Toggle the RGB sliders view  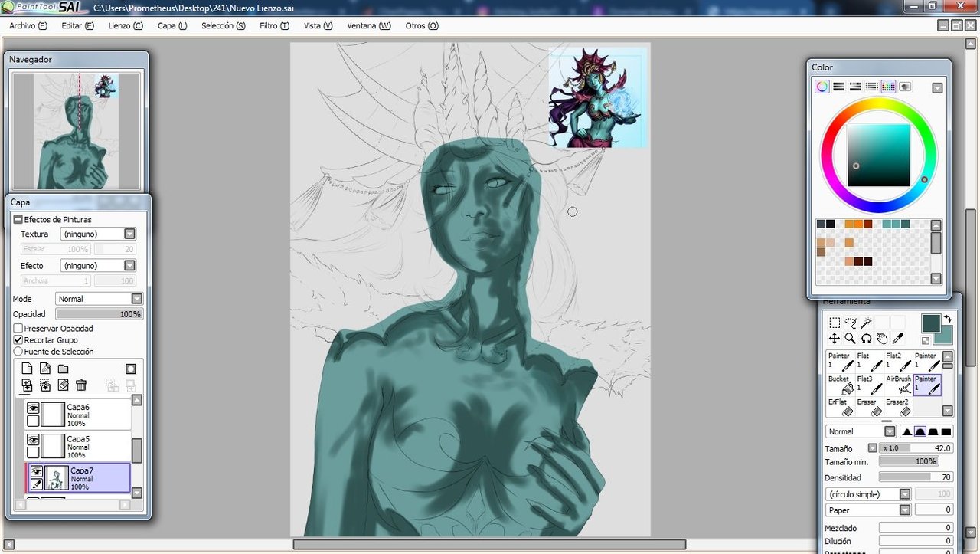click(x=838, y=87)
